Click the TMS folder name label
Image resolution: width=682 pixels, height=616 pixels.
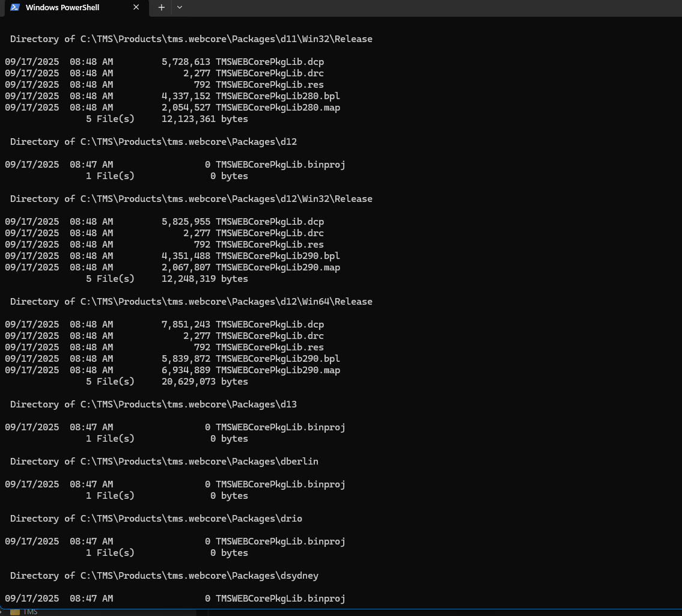click(30, 612)
